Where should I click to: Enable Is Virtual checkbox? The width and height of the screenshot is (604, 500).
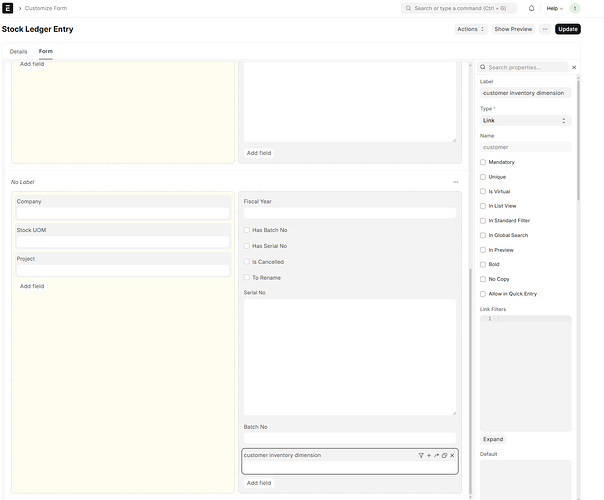[x=483, y=191]
